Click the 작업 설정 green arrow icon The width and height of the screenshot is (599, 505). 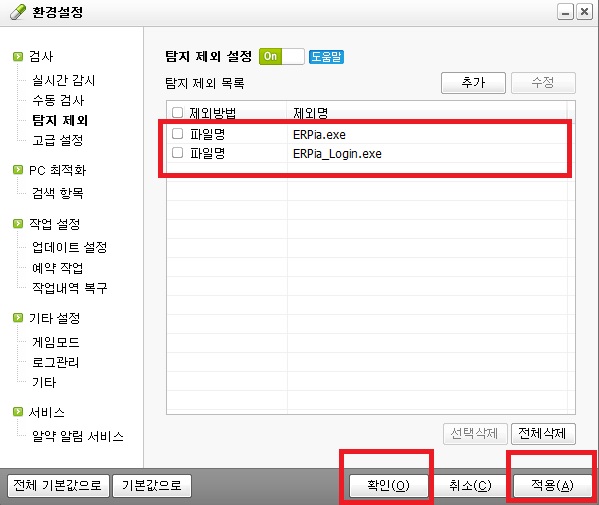tap(18, 223)
